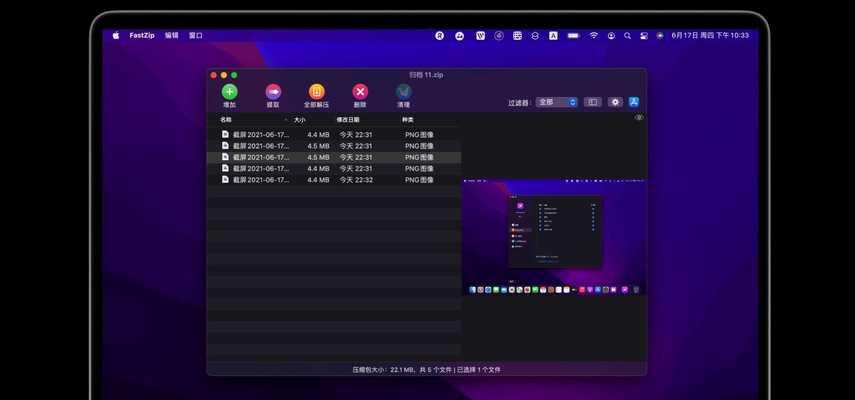This screenshot has width=855, height=400.
Task: Sort by the 修改日期 column header
Action: tap(348, 119)
